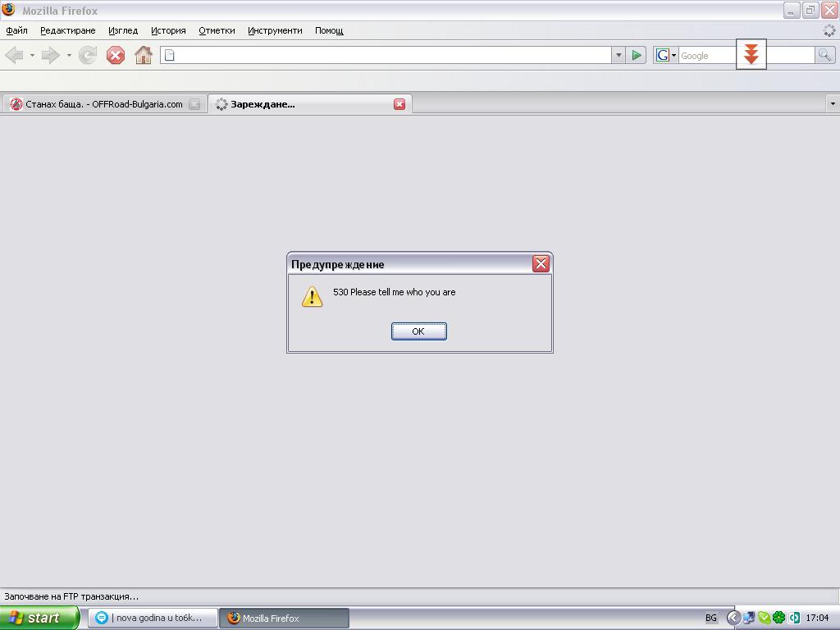The image size is (840, 630).
Task: Minimize the Firefox window
Action: [792, 10]
